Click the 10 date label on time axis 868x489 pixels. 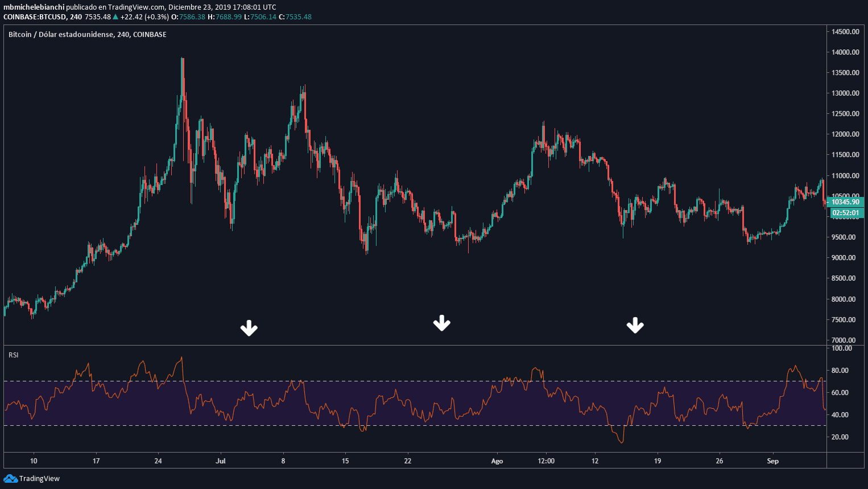[x=34, y=461]
